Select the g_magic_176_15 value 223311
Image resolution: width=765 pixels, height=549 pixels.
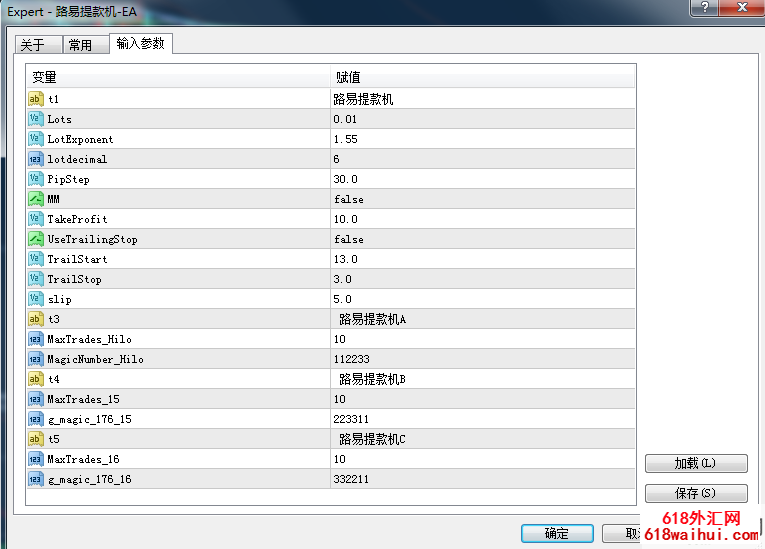(x=351, y=419)
